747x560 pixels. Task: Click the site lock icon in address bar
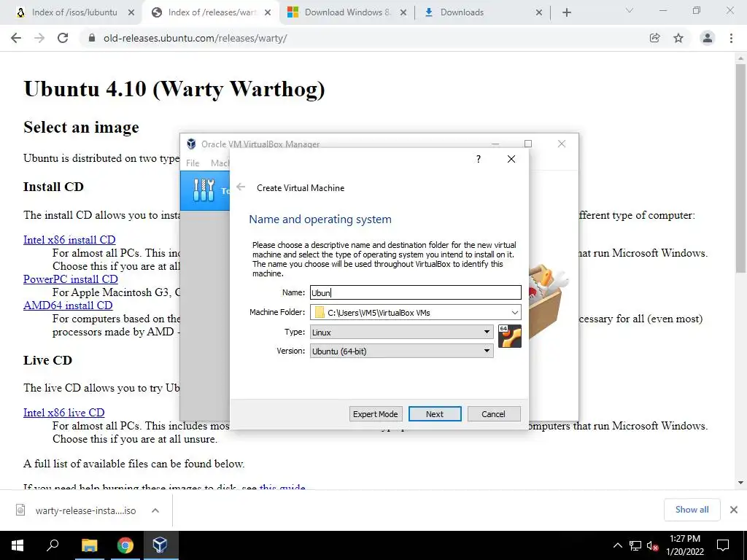click(92, 38)
